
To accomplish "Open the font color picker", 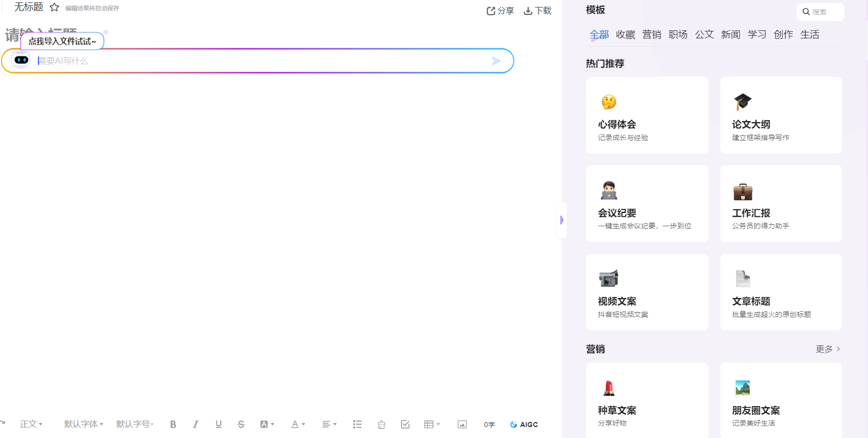I will [298, 425].
